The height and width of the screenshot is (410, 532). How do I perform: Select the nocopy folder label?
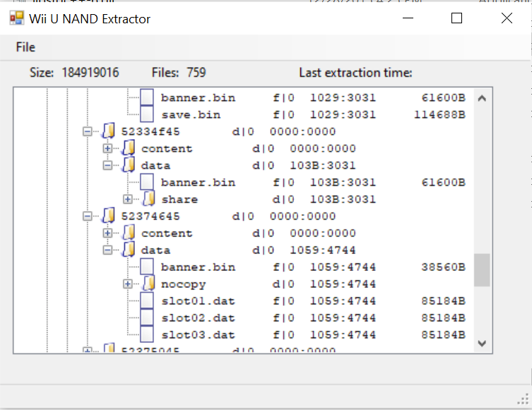tap(184, 284)
